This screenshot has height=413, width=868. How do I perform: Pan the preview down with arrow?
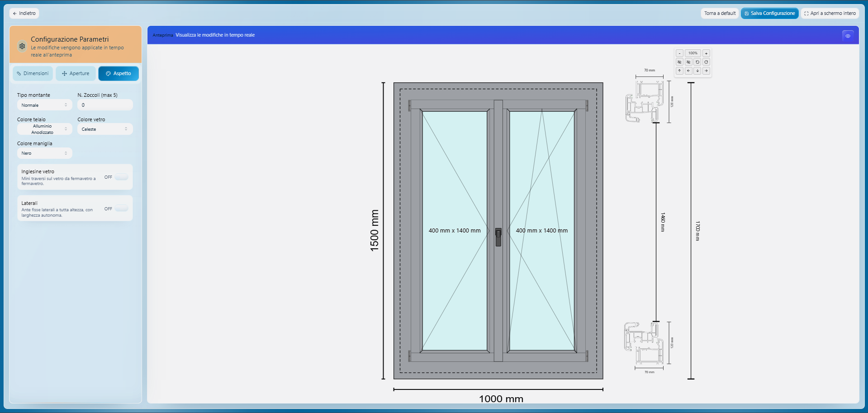coord(697,71)
